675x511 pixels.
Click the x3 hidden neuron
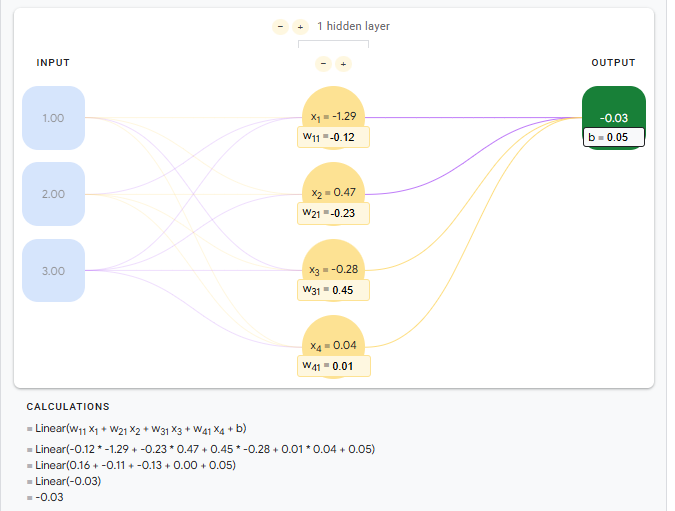click(x=333, y=263)
